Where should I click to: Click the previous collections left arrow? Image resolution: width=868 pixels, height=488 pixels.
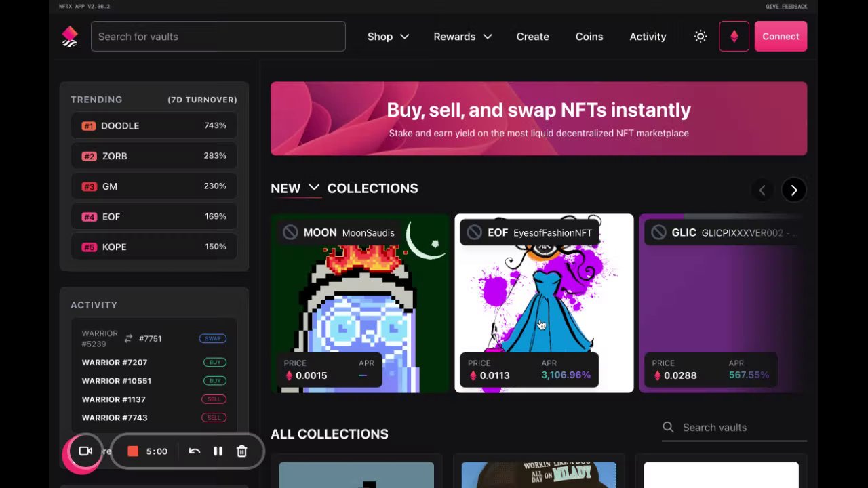click(x=762, y=190)
